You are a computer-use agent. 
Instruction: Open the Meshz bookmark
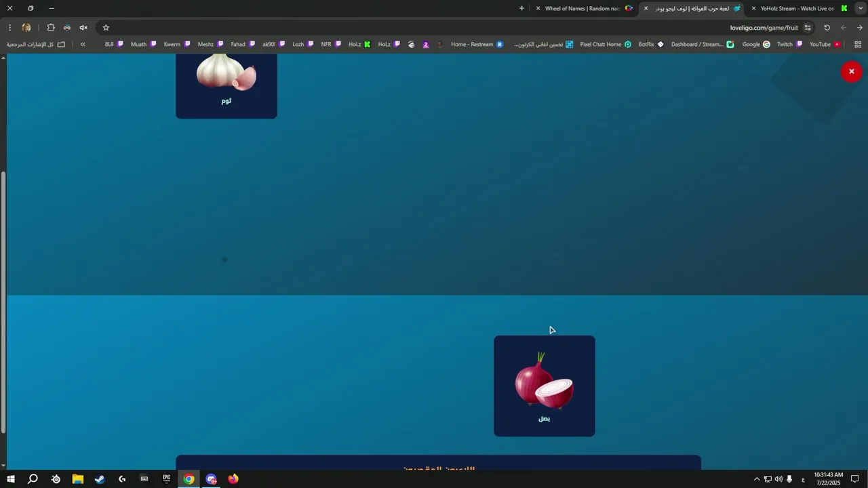(210, 44)
